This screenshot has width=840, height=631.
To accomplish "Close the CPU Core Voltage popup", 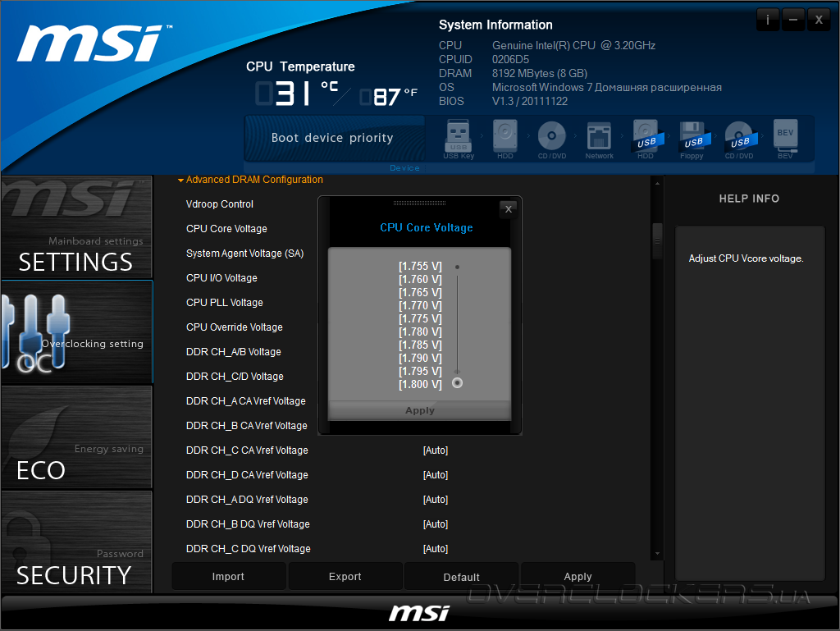I will [509, 209].
